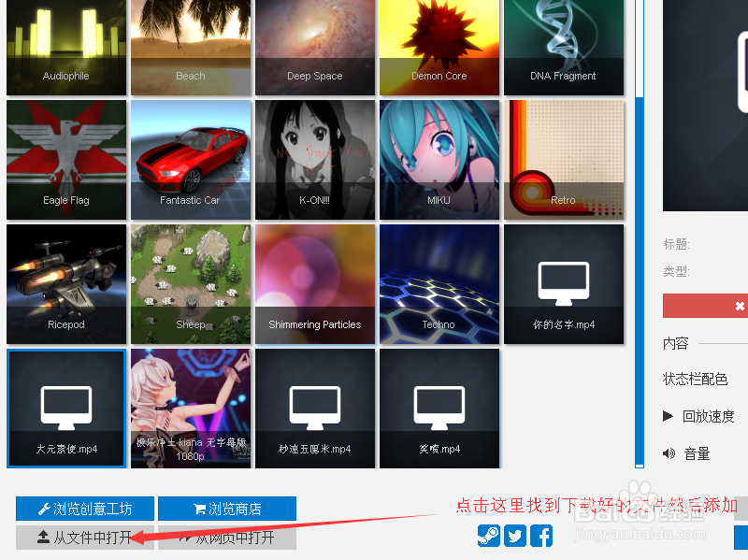Click the 状态栏配色 status bar color label
Screen dimensions: 748x560
[695, 380]
